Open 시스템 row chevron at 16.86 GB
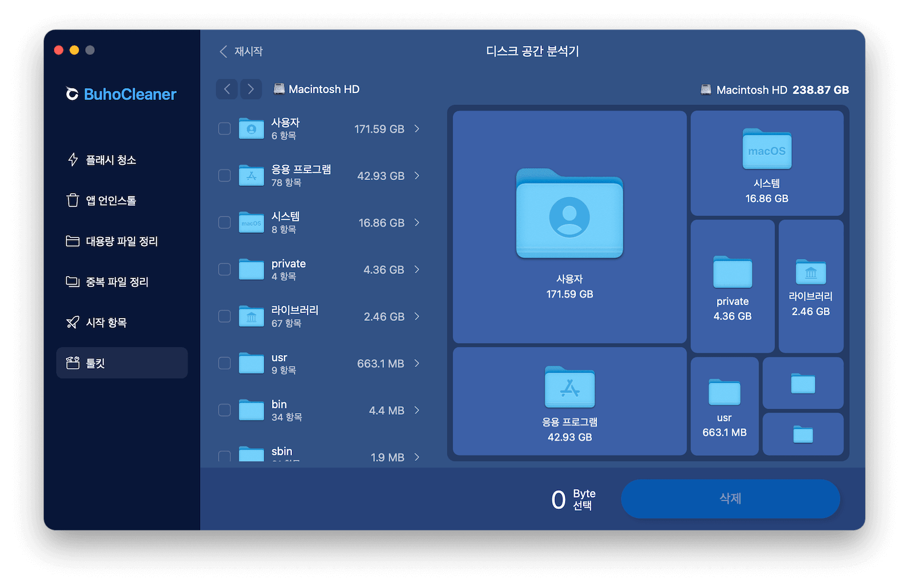The height and width of the screenshot is (588, 909). [417, 223]
